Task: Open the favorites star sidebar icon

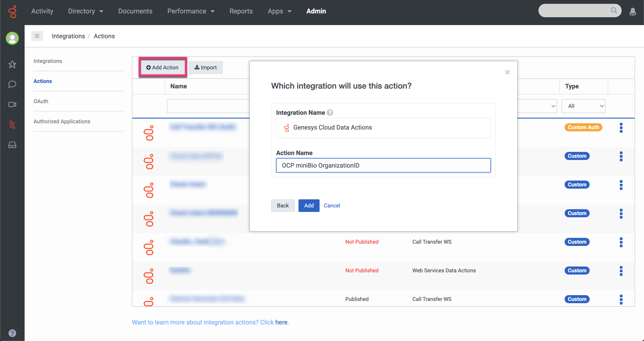Action: pos(12,64)
